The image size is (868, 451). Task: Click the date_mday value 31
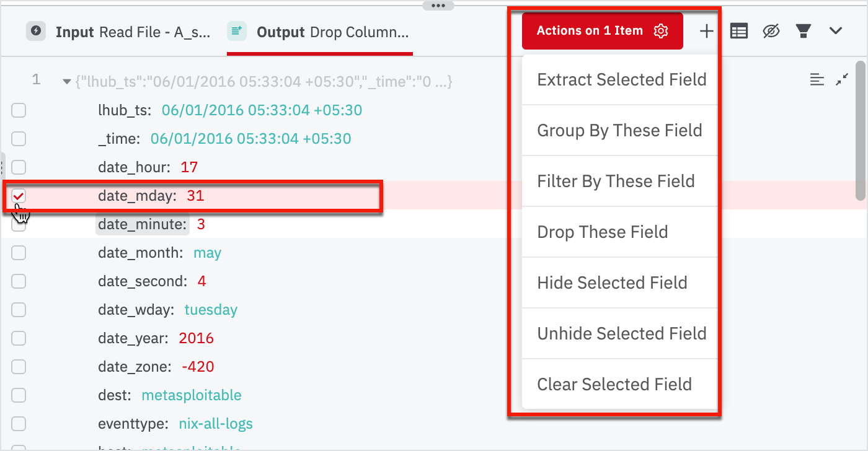[195, 196]
